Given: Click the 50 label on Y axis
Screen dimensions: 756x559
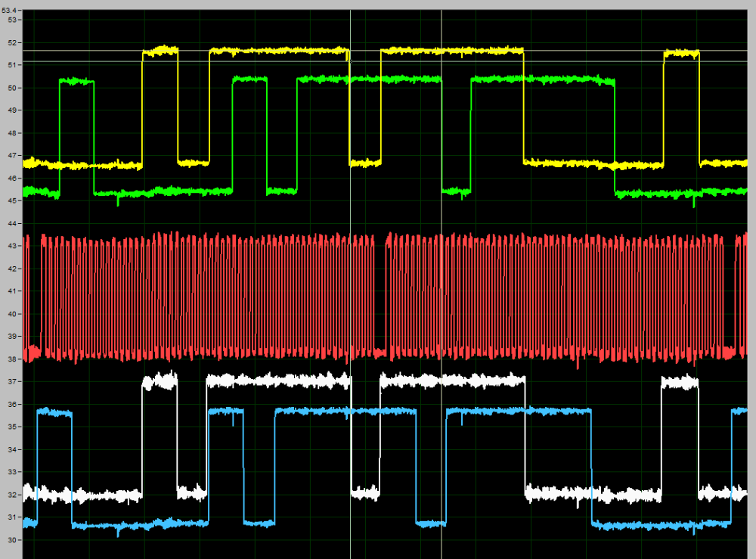Looking at the screenshot, I should click(x=12, y=88).
